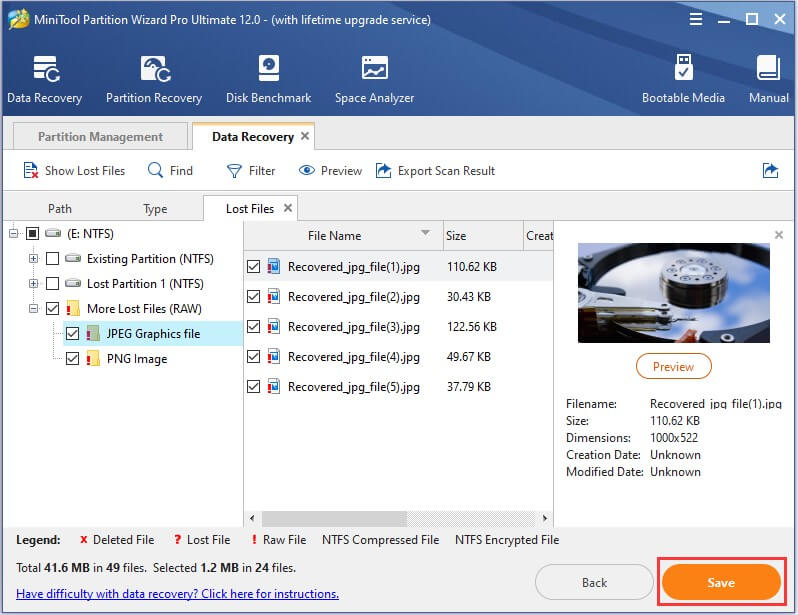Viewport: 798px width, 615px height.
Task: Click file icon of Recovered_jpg_file(5).jpg
Action: (274, 386)
